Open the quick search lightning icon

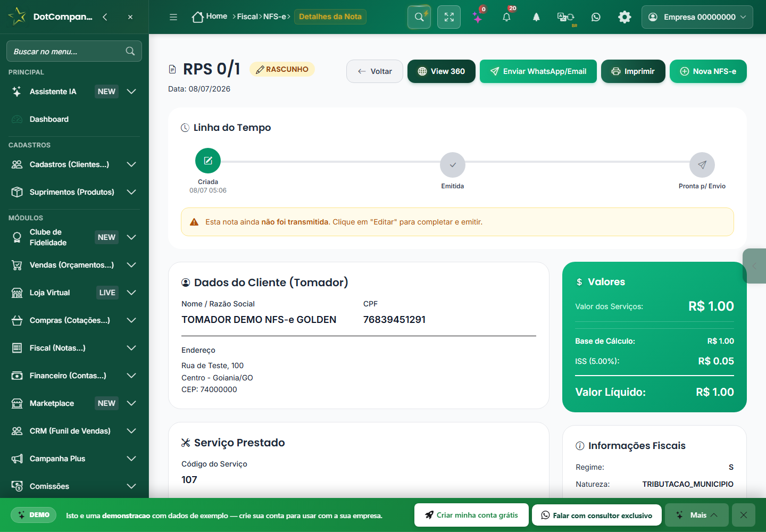pos(419,17)
